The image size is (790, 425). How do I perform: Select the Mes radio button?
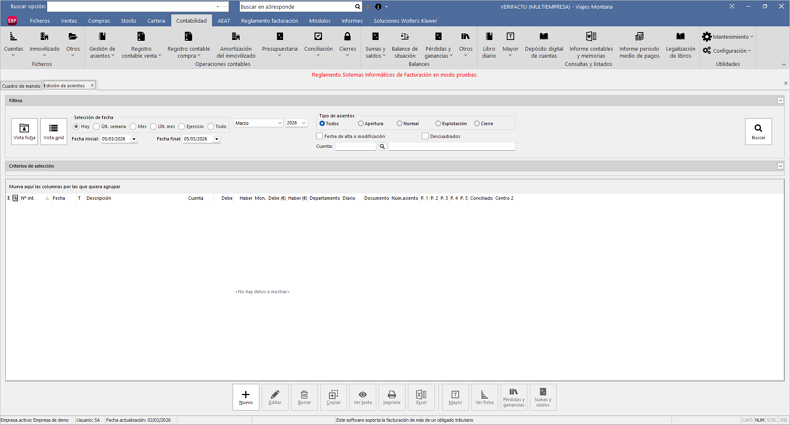133,126
